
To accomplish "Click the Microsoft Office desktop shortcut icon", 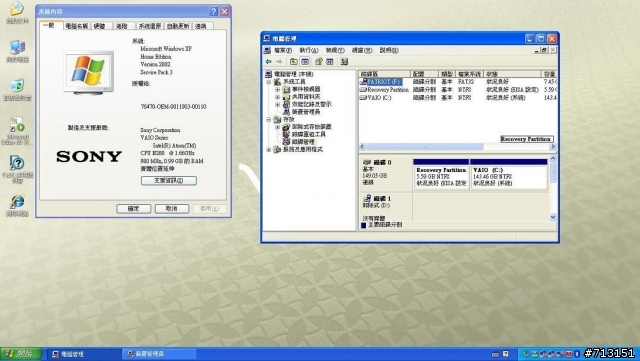I will tap(17, 131).
